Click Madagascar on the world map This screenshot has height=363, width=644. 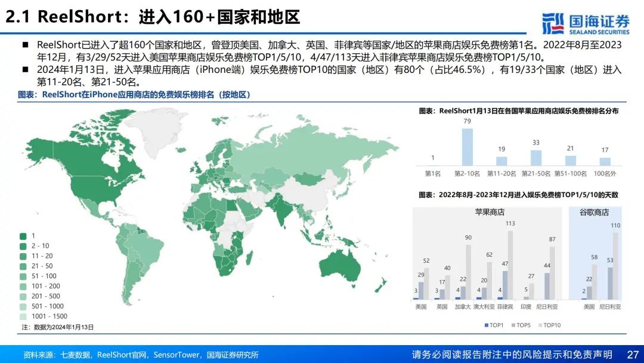click(x=249, y=258)
